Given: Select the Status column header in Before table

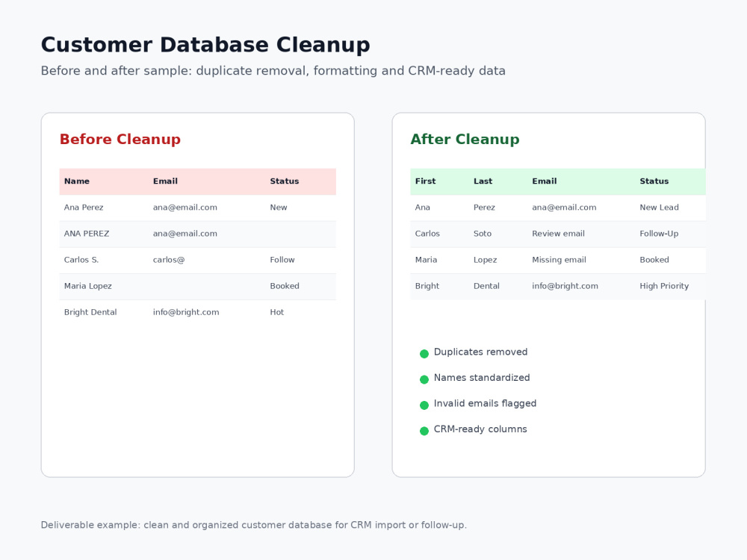Looking at the screenshot, I should (285, 181).
